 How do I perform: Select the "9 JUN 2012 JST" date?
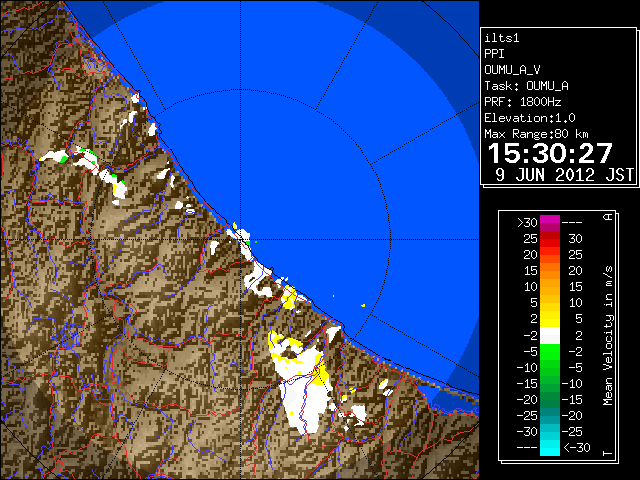tap(564, 175)
